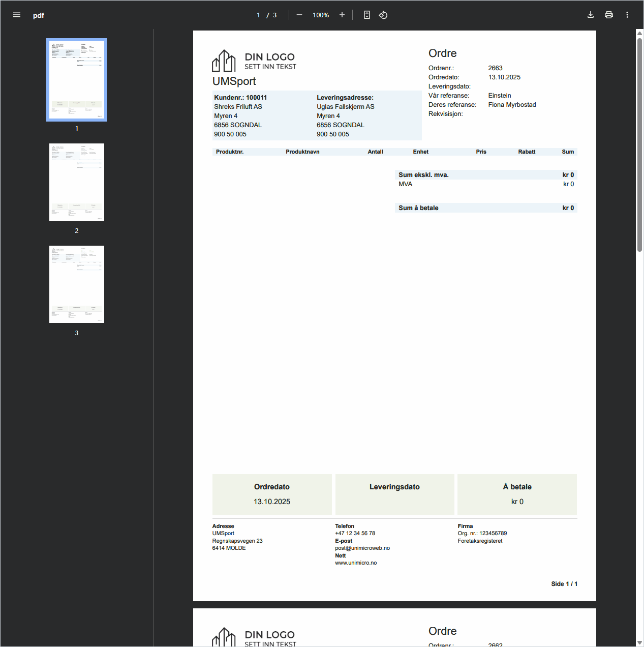Image resolution: width=644 pixels, height=647 pixels.
Task: Rotate the document counterclockwise
Action: tap(383, 15)
